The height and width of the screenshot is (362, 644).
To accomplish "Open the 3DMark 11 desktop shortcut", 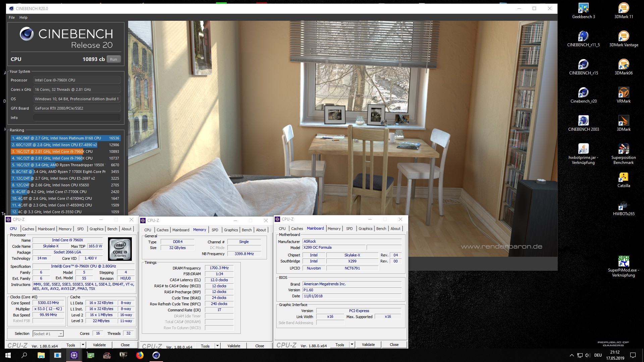I will point(624,11).
